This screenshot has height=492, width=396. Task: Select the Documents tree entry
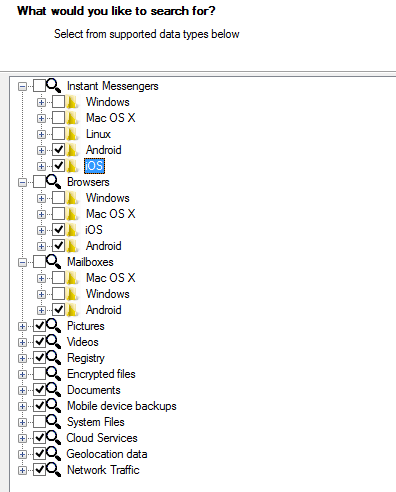click(x=94, y=390)
